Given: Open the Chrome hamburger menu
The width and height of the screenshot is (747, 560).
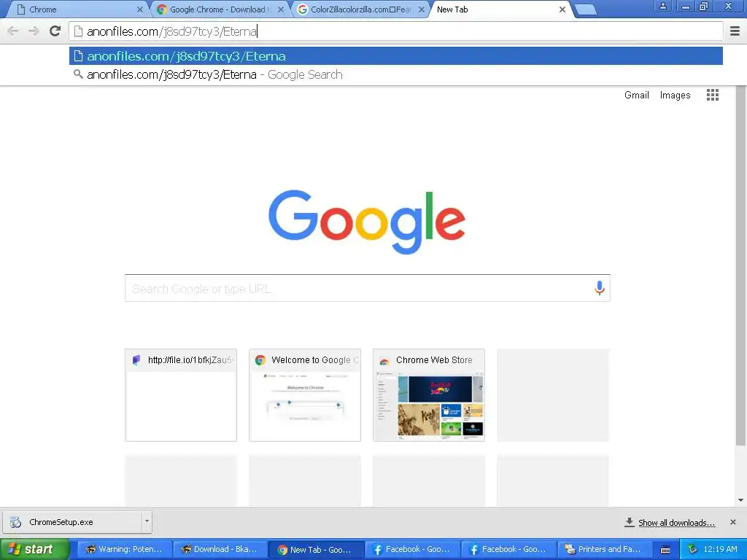Looking at the screenshot, I should point(735,31).
